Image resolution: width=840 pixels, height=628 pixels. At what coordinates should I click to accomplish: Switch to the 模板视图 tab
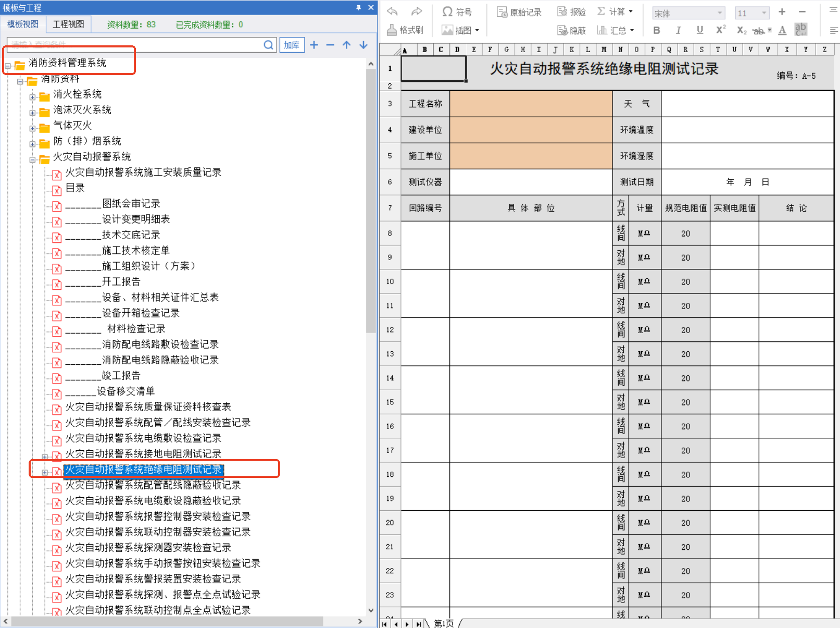pos(23,24)
